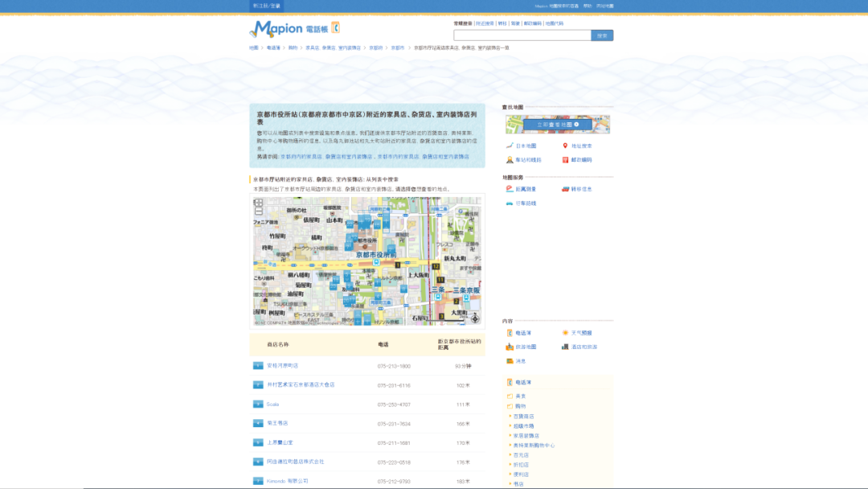This screenshot has width=868, height=489.
Task: Expand the 奥特莱斯购物中心 category item
Action: (534, 446)
